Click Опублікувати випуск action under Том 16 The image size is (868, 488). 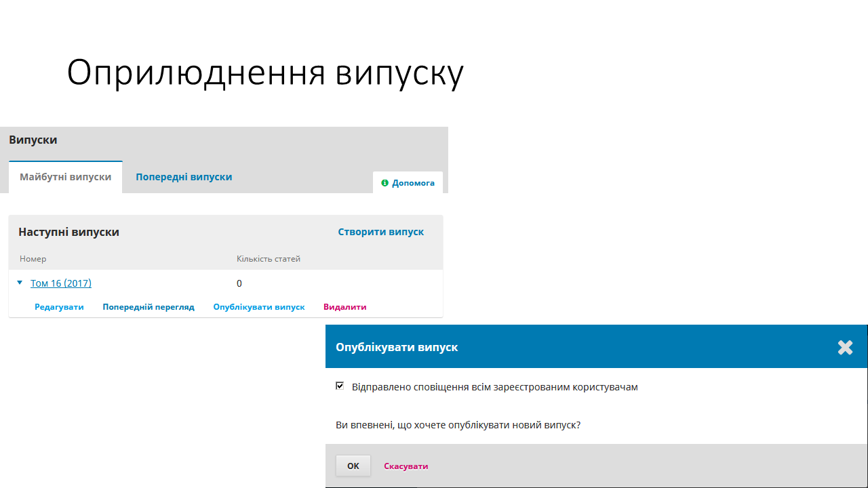click(x=259, y=307)
